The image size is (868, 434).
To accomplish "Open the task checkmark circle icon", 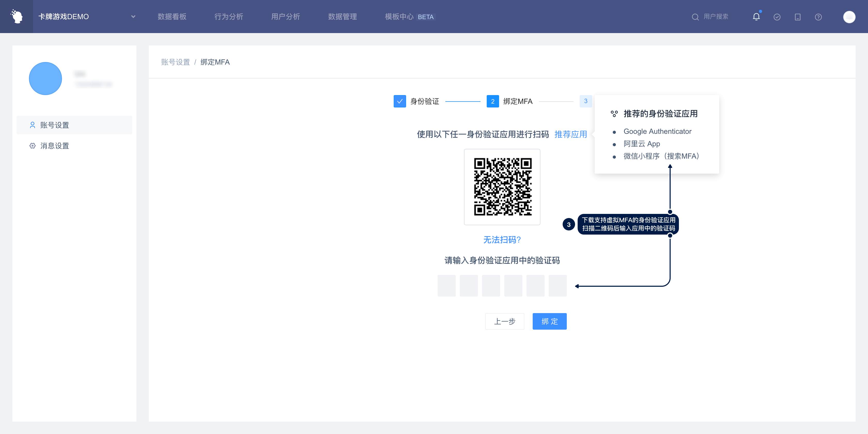I will pyautogui.click(x=777, y=17).
